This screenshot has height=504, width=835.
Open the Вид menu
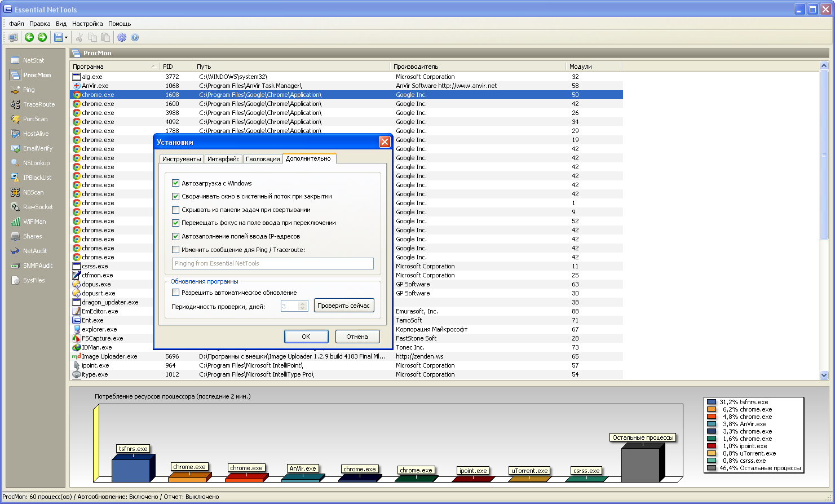click(61, 24)
